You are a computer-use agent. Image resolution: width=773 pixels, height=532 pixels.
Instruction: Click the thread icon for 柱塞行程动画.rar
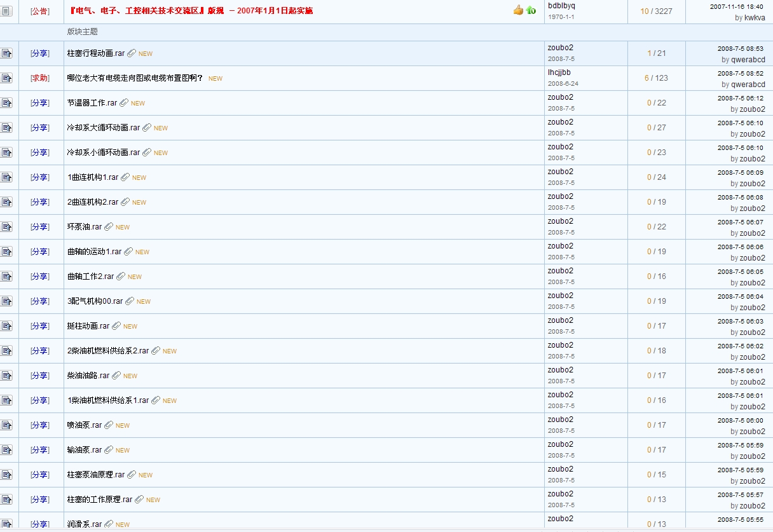6,53
